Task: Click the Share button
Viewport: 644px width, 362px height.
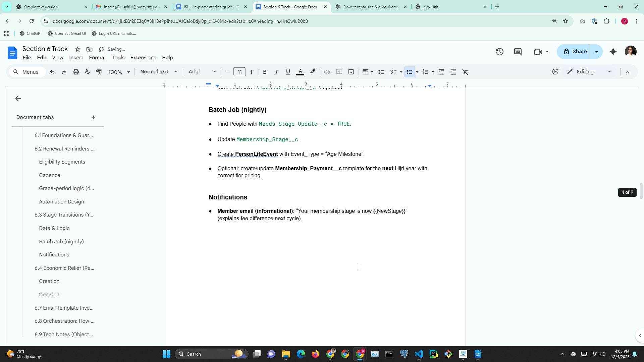Action: 575,52
